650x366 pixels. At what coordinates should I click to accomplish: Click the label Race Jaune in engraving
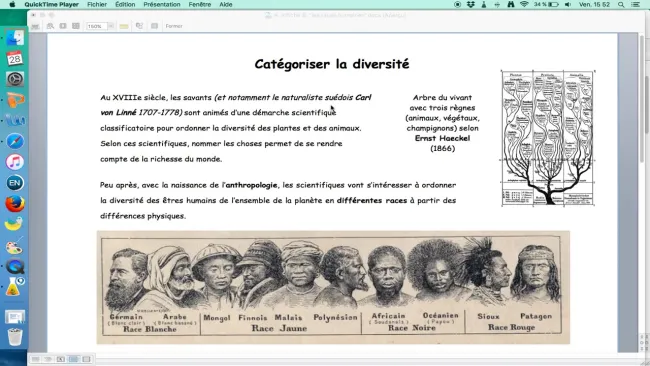click(x=279, y=328)
